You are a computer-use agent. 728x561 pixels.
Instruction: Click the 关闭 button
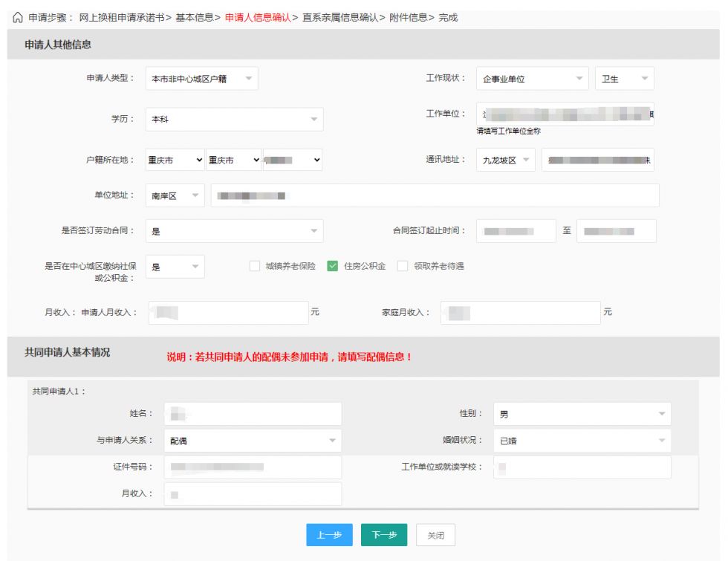click(435, 535)
